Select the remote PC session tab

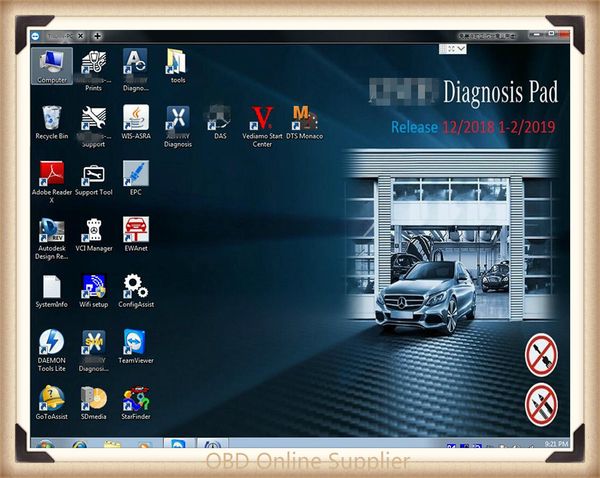tap(60, 36)
